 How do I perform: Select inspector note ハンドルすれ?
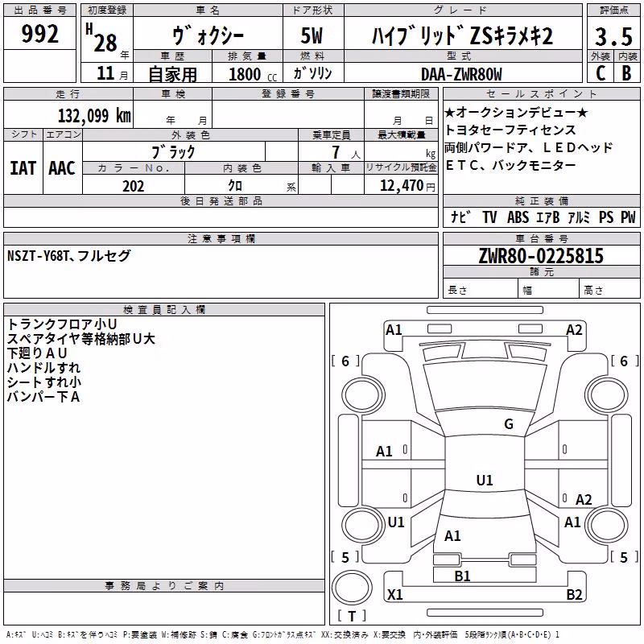(43, 367)
